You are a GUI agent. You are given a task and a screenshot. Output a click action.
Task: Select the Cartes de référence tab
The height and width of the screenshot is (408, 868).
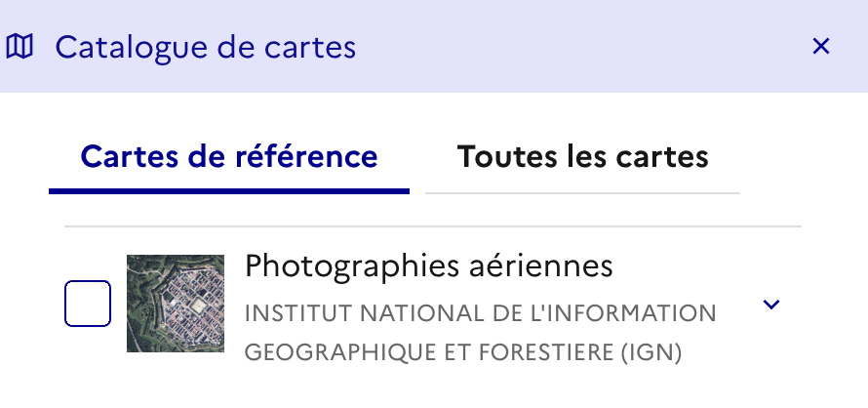point(229,157)
